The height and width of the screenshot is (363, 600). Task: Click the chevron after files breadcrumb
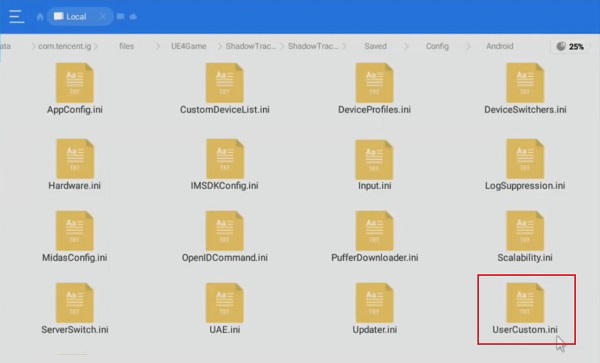[x=157, y=46]
